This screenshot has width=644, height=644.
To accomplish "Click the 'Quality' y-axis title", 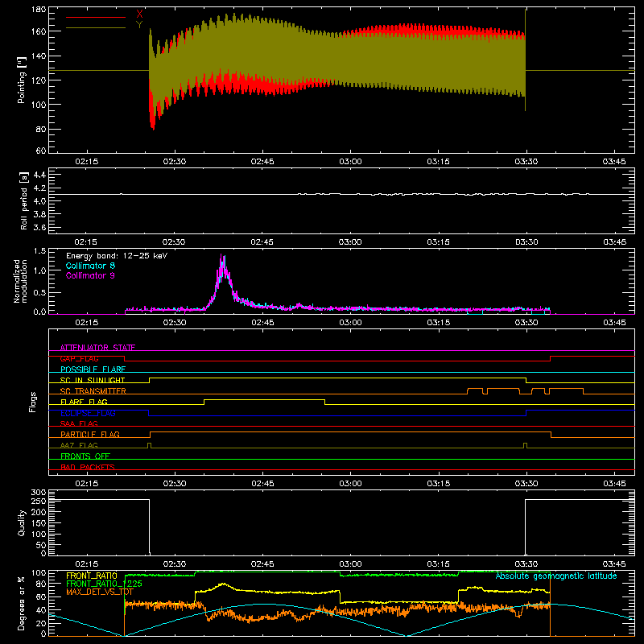I will [22, 522].
